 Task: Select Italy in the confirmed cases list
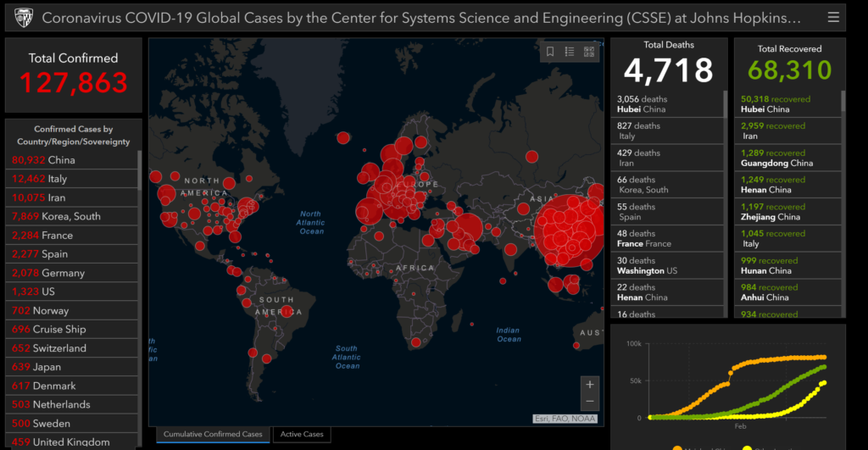[x=71, y=179]
